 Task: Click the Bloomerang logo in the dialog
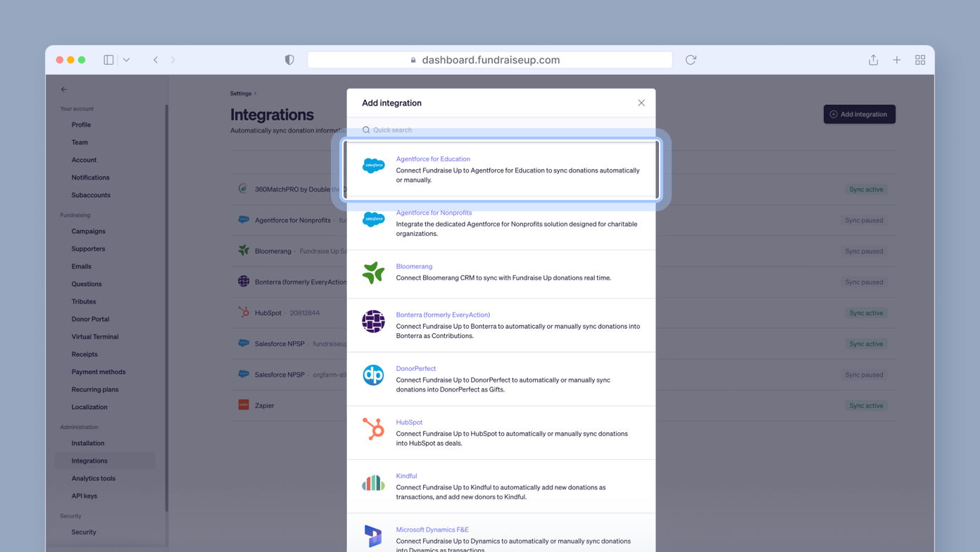373,273
